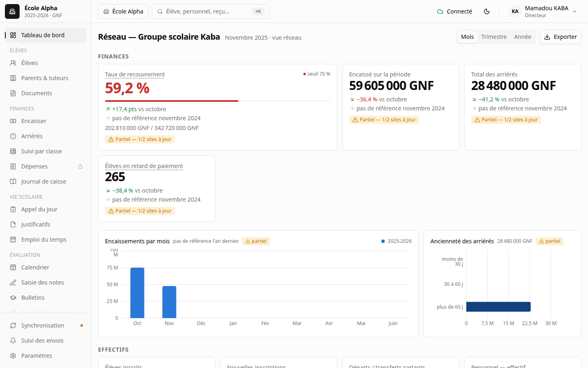Image resolution: width=588 pixels, height=368 pixels.
Task: Open the Dépenses section
Action: pos(45,166)
